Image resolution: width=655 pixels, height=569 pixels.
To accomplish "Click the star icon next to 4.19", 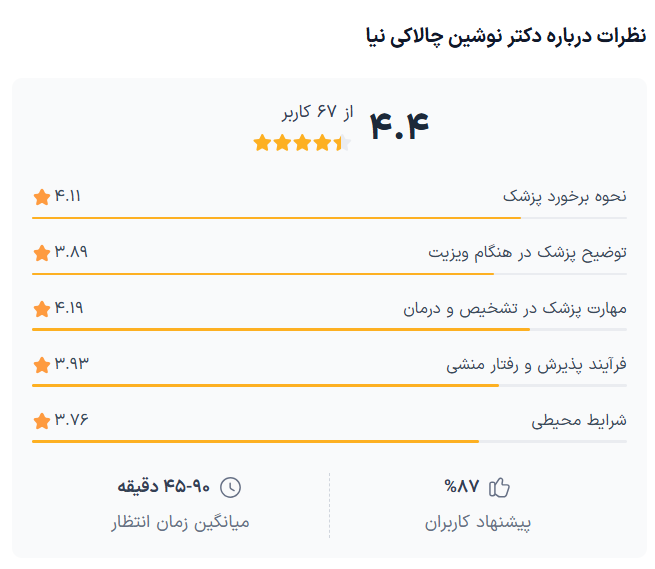I will tap(41, 309).
